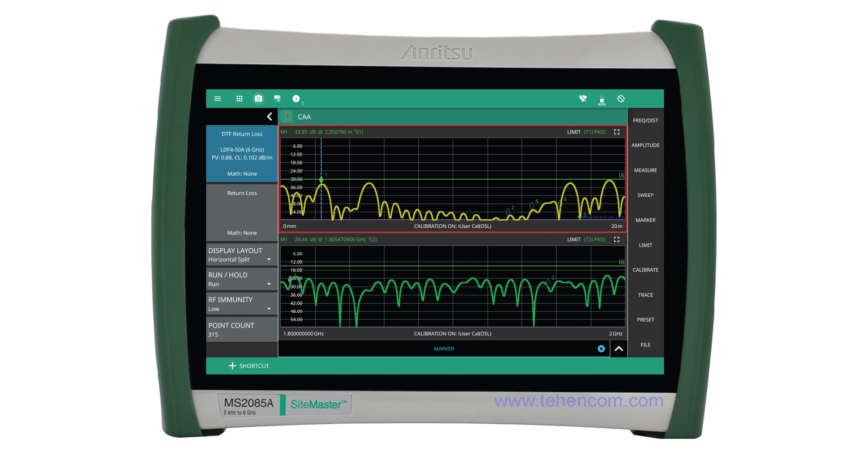The width and height of the screenshot is (868, 454).
Task: Click the CAA title text
Action: pos(304,117)
